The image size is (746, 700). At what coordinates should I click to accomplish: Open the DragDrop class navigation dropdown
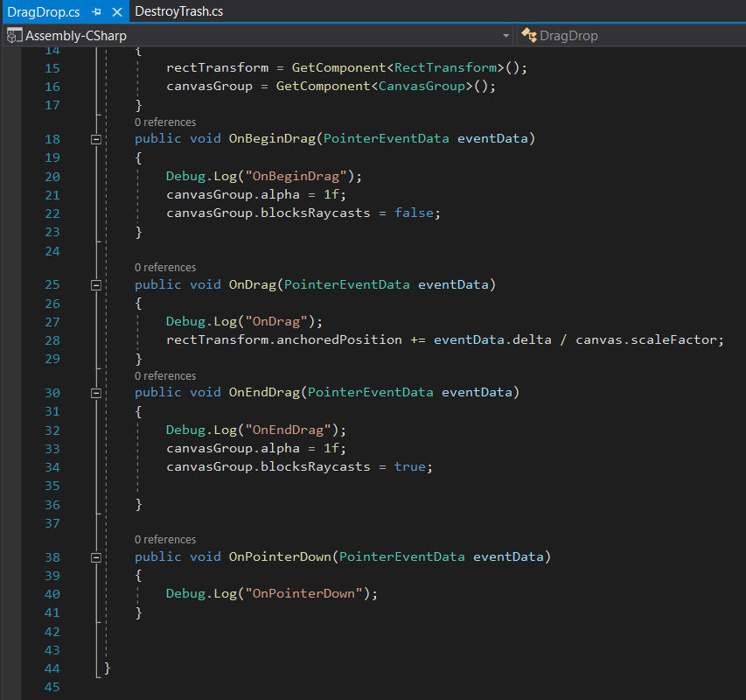630,36
